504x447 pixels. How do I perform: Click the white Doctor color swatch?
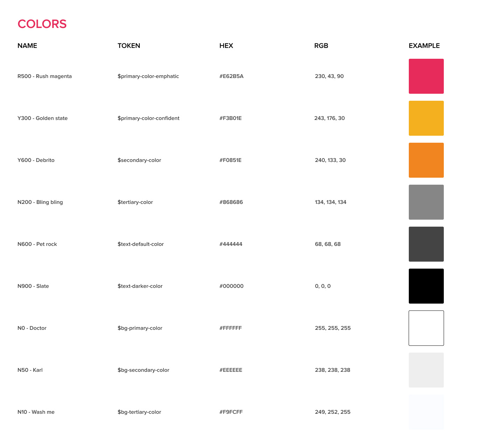click(426, 328)
